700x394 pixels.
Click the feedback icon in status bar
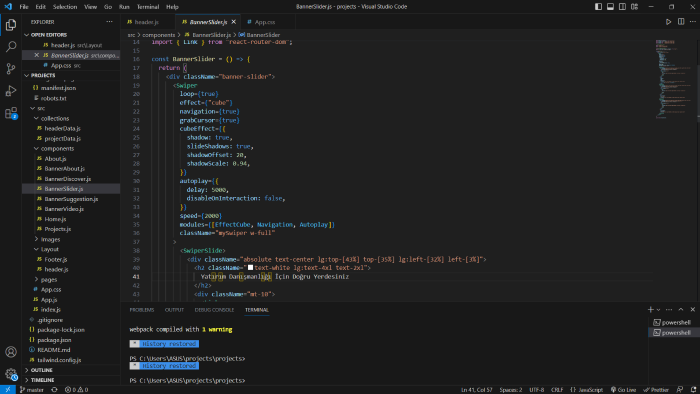(x=680, y=390)
